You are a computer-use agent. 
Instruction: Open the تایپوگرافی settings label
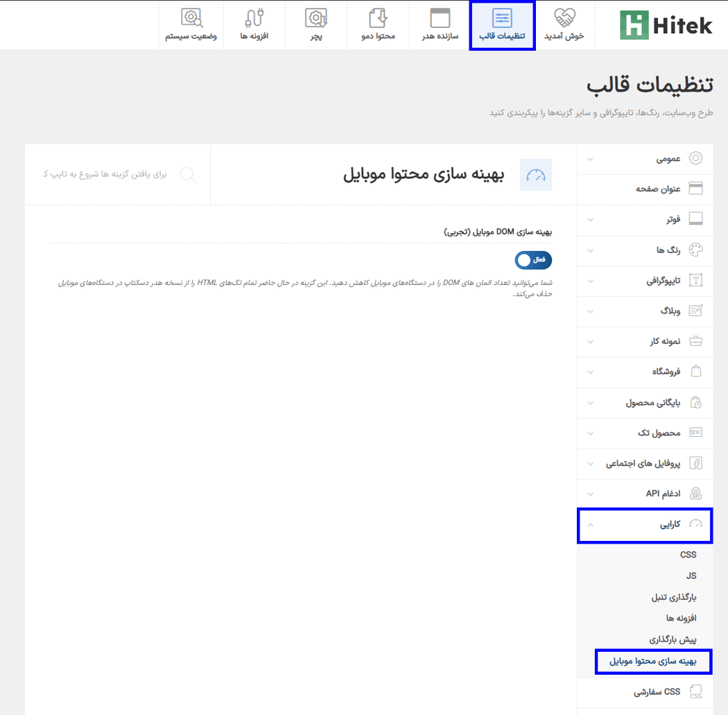[664, 281]
